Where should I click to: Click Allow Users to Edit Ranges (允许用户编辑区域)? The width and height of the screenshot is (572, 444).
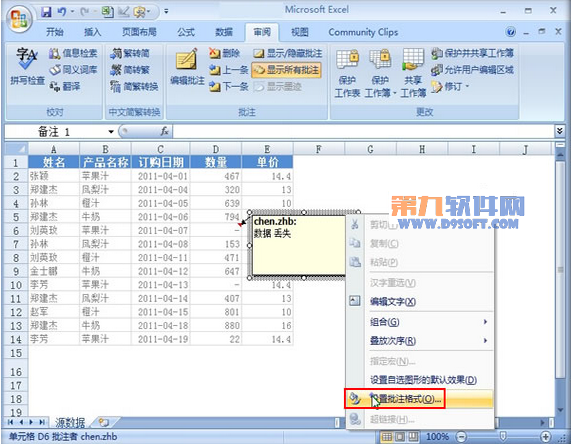(x=472, y=69)
